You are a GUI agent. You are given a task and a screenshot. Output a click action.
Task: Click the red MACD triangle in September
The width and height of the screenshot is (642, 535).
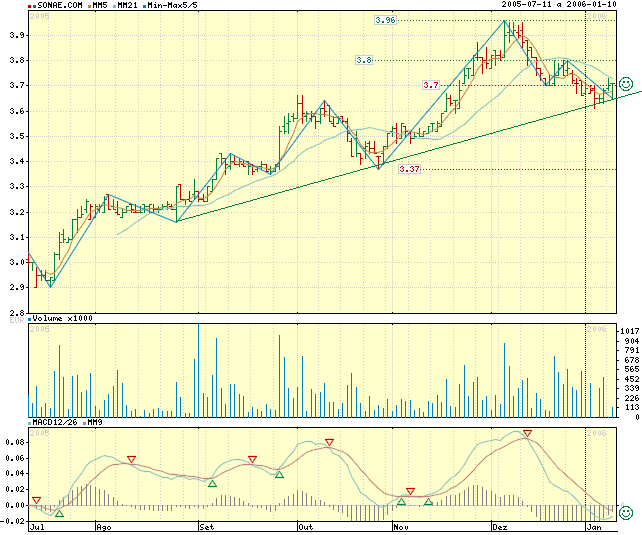click(x=253, y=459)
